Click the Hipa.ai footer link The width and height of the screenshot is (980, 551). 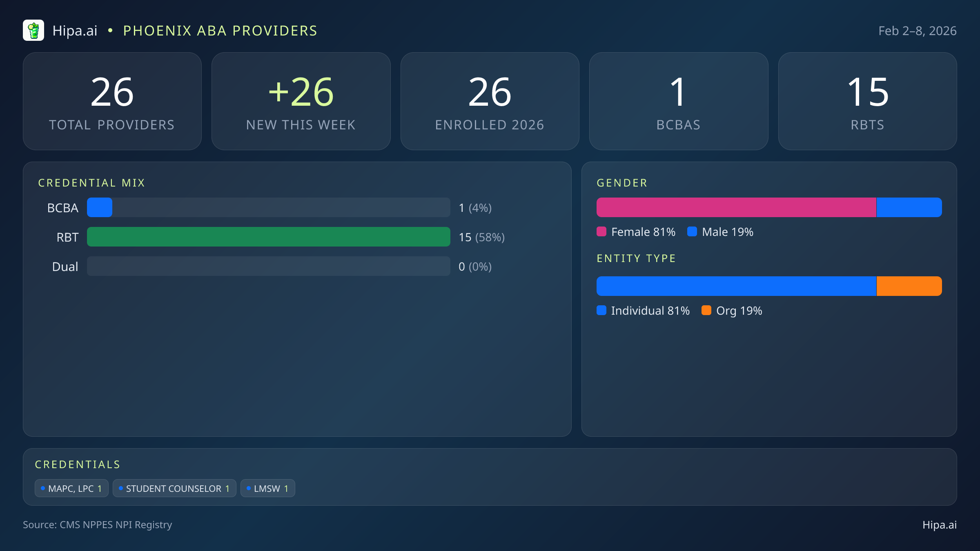coord(939,525)
